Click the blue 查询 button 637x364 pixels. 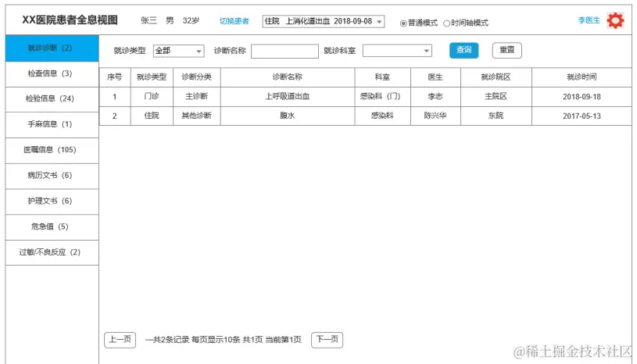tap(463, 50)
